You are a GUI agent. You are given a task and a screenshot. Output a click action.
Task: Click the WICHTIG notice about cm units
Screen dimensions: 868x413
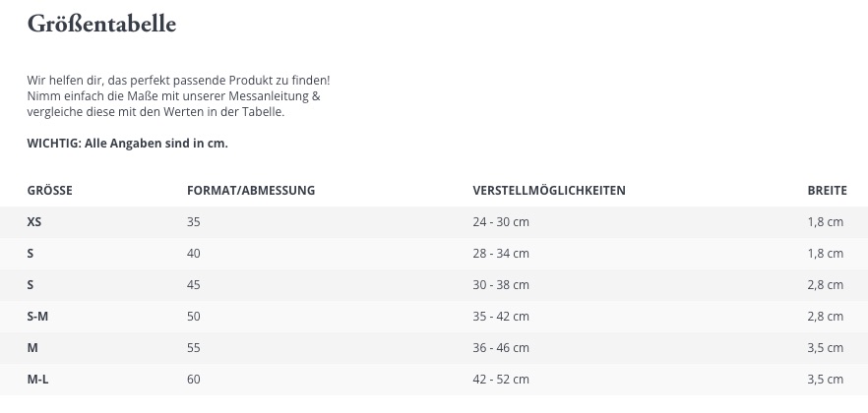127,144
